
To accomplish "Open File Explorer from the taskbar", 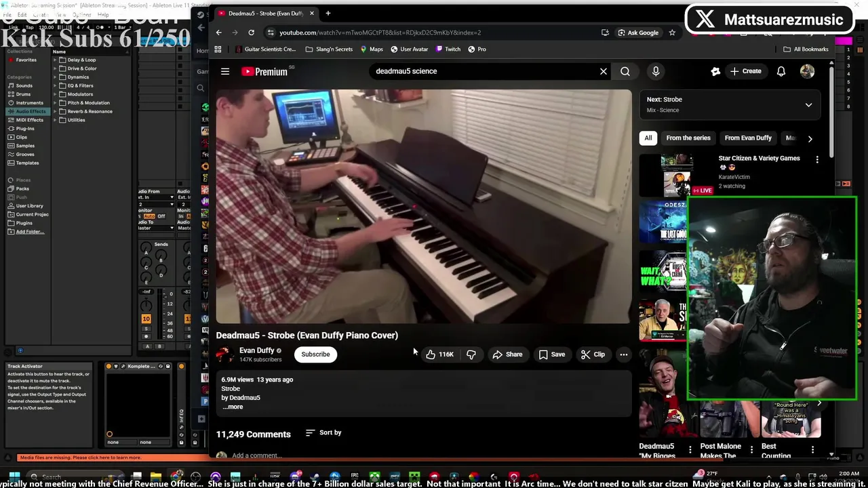I will (156, 477).
